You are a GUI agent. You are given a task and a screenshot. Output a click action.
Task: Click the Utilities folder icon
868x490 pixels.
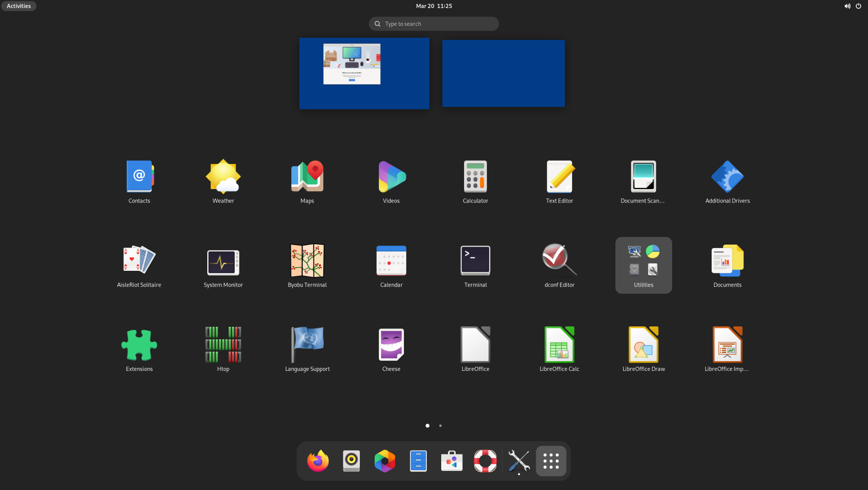(x=643, y=264)
